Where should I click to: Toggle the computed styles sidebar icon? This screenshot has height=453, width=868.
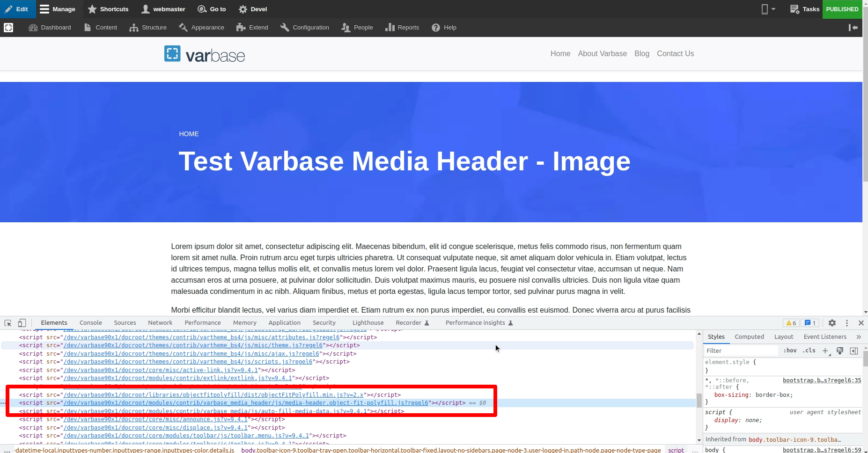click(x=854, y=351)
